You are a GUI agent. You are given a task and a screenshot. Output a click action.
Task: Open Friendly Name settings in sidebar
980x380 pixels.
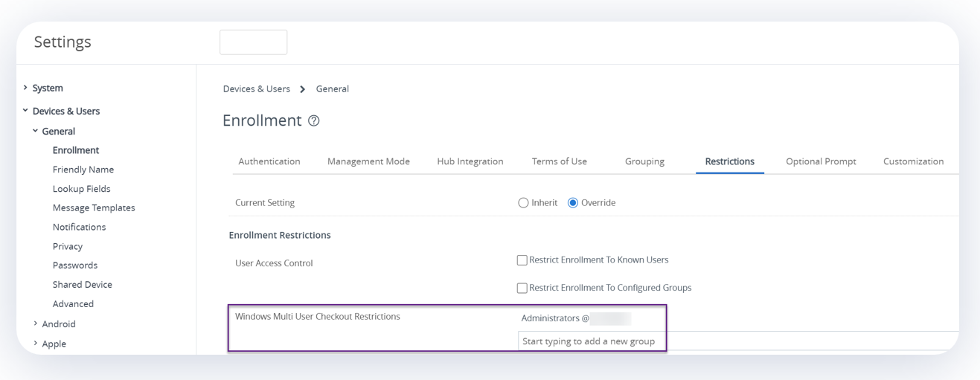[x=83, y=170]
